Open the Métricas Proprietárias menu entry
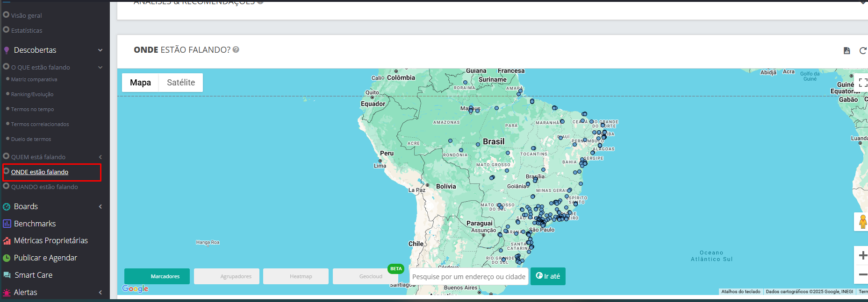The height and width of the screenshot is (302, 868). [51, 240]
